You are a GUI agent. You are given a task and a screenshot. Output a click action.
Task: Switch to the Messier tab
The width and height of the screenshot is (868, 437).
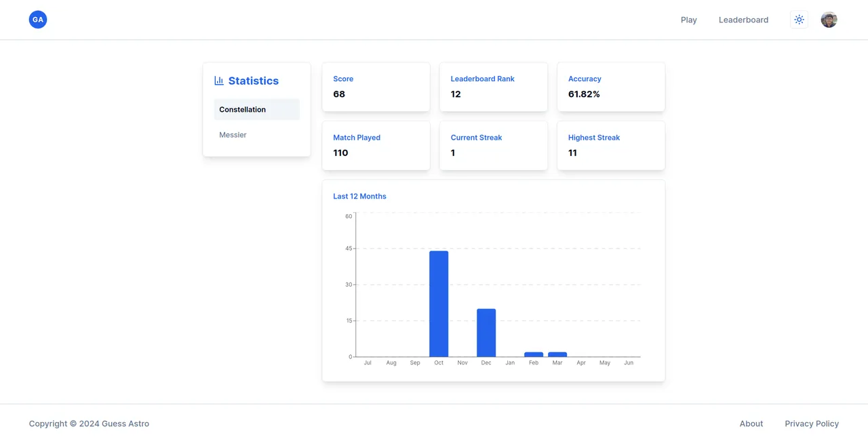tap(233, 135)
